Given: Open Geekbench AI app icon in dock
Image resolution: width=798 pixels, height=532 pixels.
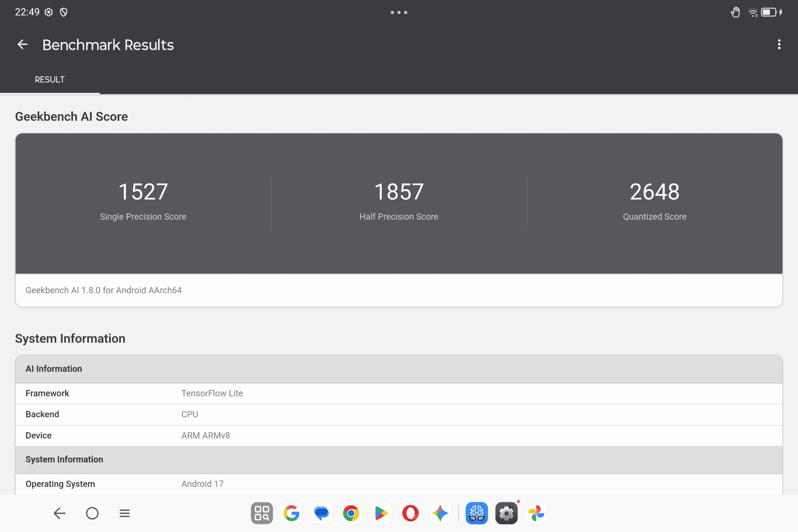Looking at the screenshot, I should 477,513.
